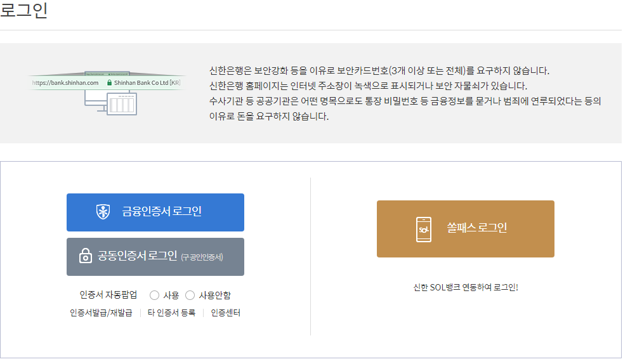Click the padlock icon on 공동인증서 로그인

(x=86, y=256)
